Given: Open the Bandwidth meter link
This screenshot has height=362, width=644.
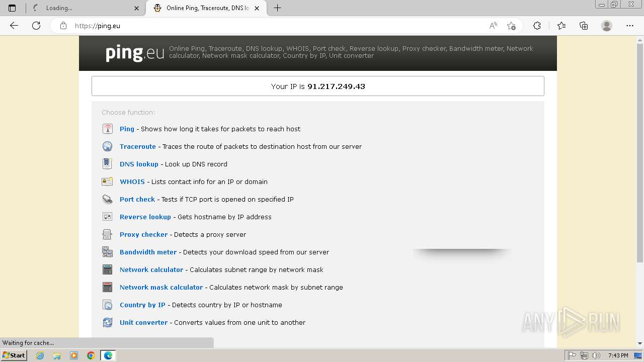Looking at the screenshot, I should pyautogui.click(x=148, y=252).
